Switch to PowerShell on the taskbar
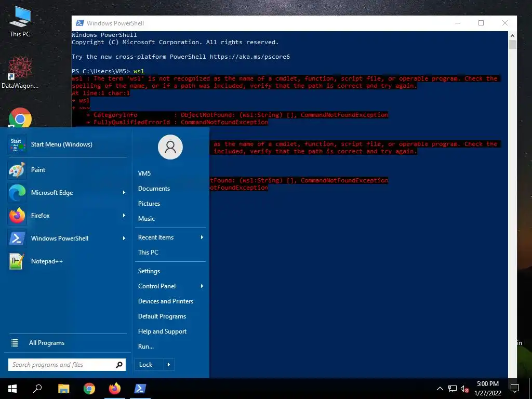The height and width of the screenshot is (399, 532). 140,389
